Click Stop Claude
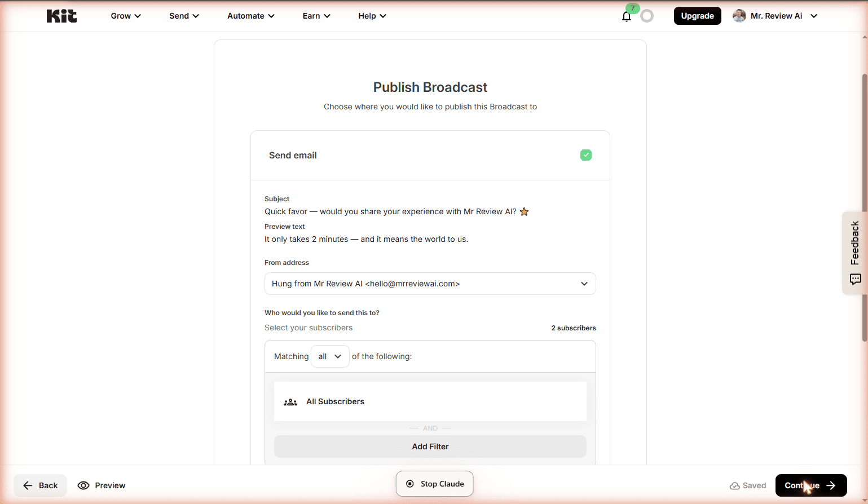 coord(434,484)
